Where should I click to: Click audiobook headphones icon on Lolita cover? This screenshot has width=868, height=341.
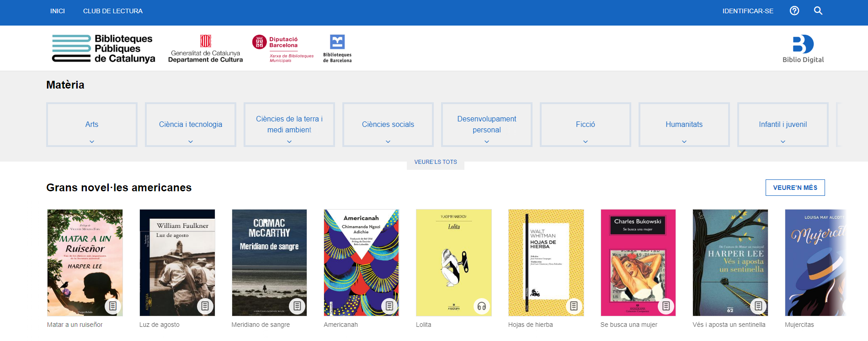pos(482,306)
